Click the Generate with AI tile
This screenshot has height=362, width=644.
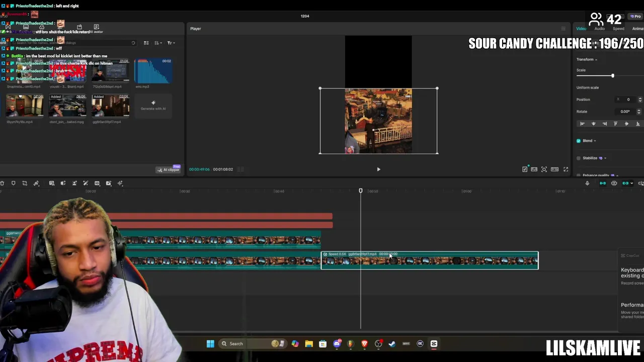click(x=153, y=106)
